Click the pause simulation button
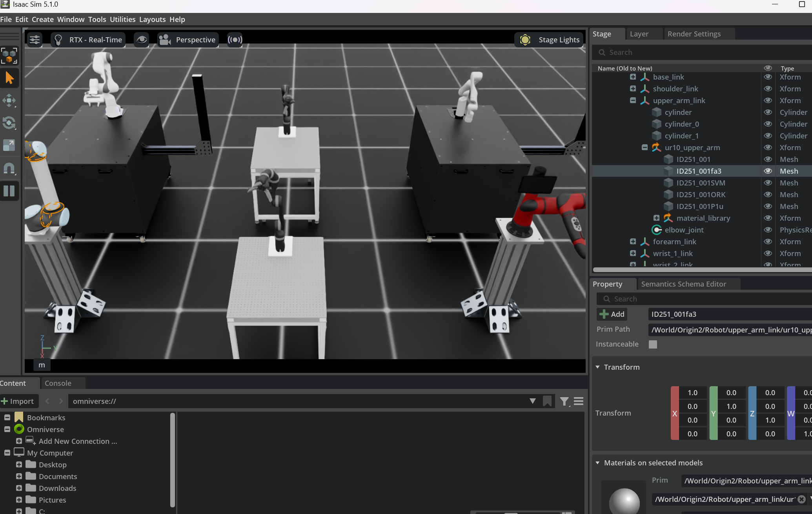 9,191
